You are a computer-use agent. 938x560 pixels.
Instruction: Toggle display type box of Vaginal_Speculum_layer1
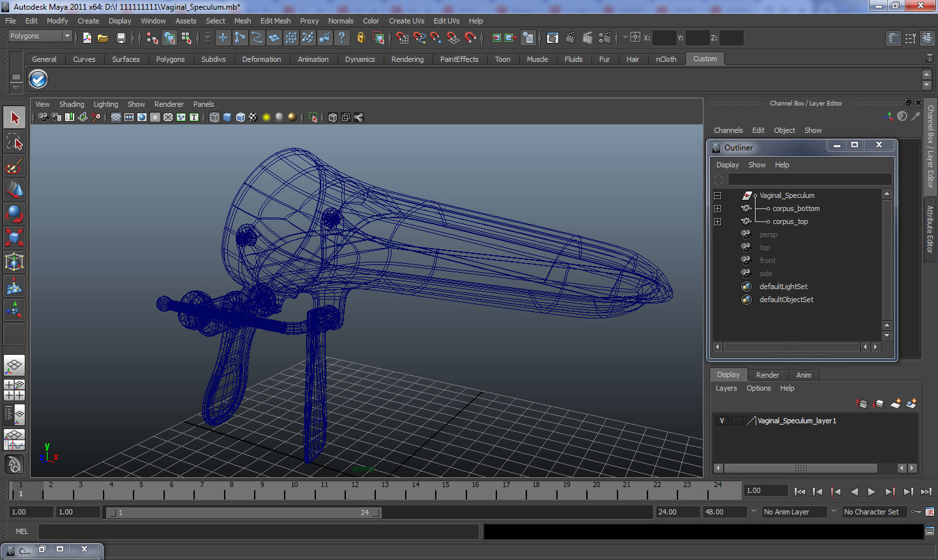pyautogui.click(x=737, y=421)
